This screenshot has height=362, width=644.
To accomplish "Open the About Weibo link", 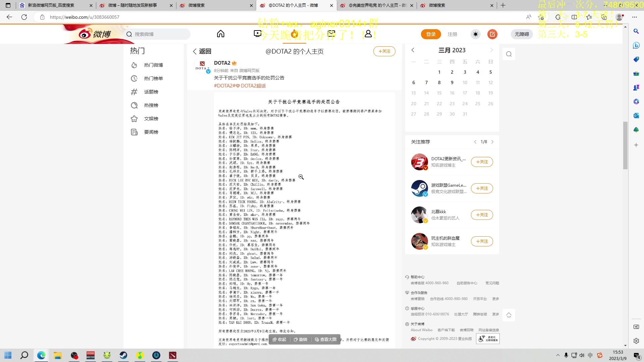I will point(422,330).
